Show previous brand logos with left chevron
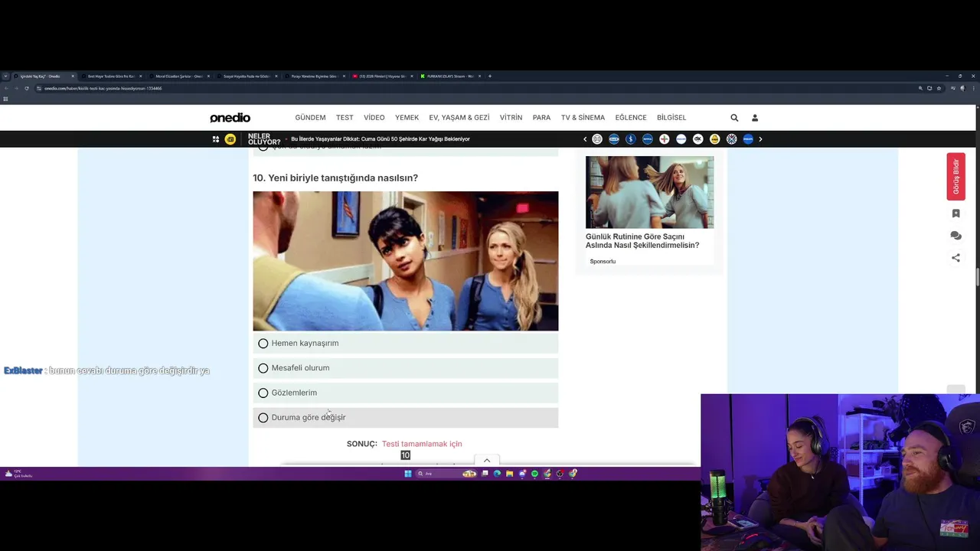This screenshot has width=980, height=551. click(x=585, y=139)
